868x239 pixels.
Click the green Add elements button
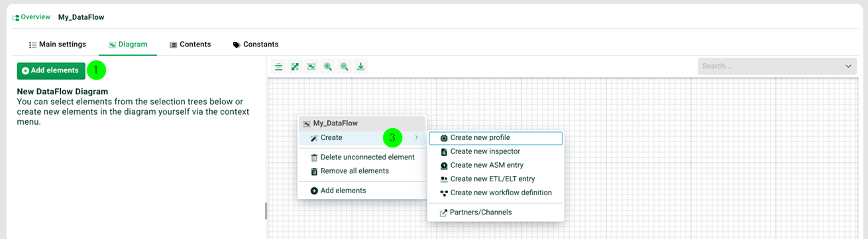(x=51, y=70)
